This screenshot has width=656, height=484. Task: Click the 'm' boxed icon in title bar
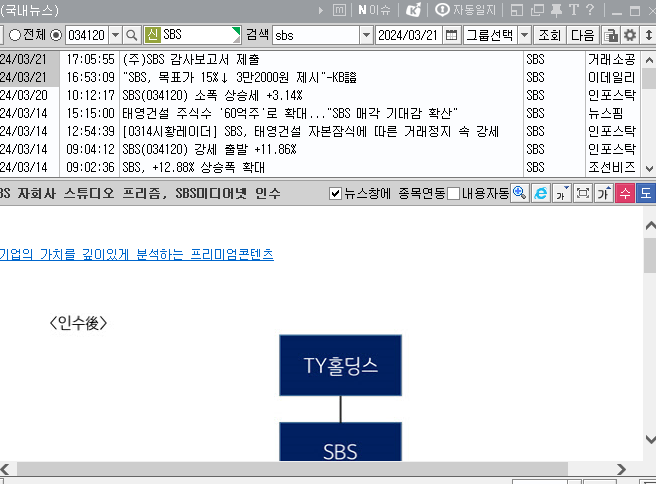[339, 10]
